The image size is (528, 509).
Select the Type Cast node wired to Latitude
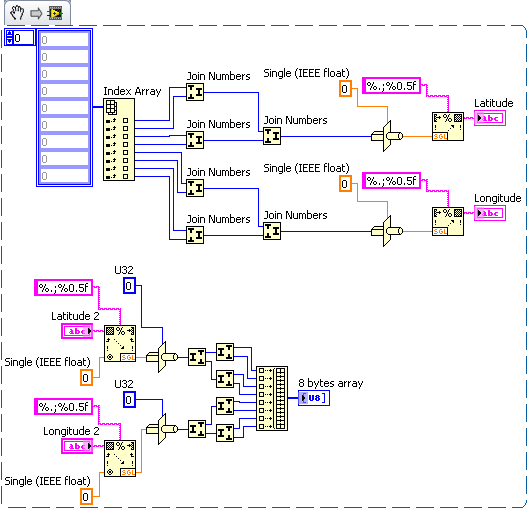(x=387, y=136)
